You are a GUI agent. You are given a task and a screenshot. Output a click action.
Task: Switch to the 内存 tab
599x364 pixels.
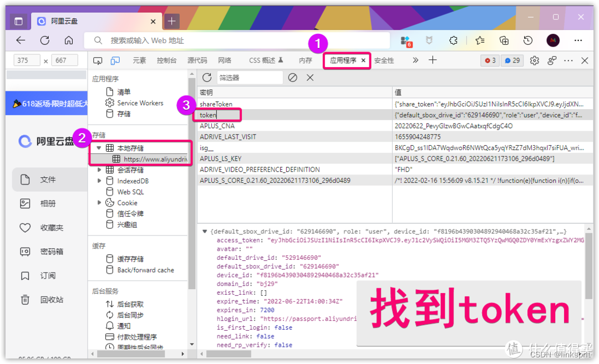pos(306,60)
